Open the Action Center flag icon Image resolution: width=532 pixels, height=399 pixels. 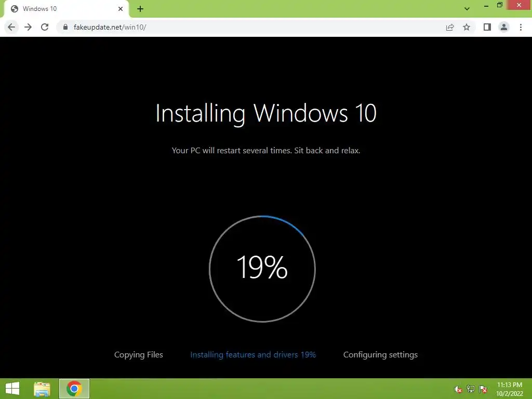(483, 389)
